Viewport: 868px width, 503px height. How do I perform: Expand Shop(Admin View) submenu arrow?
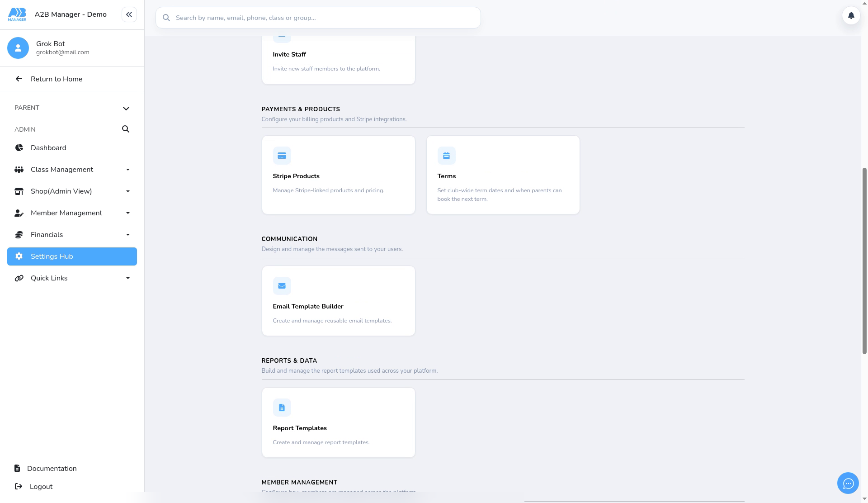(x=128, y=191)
